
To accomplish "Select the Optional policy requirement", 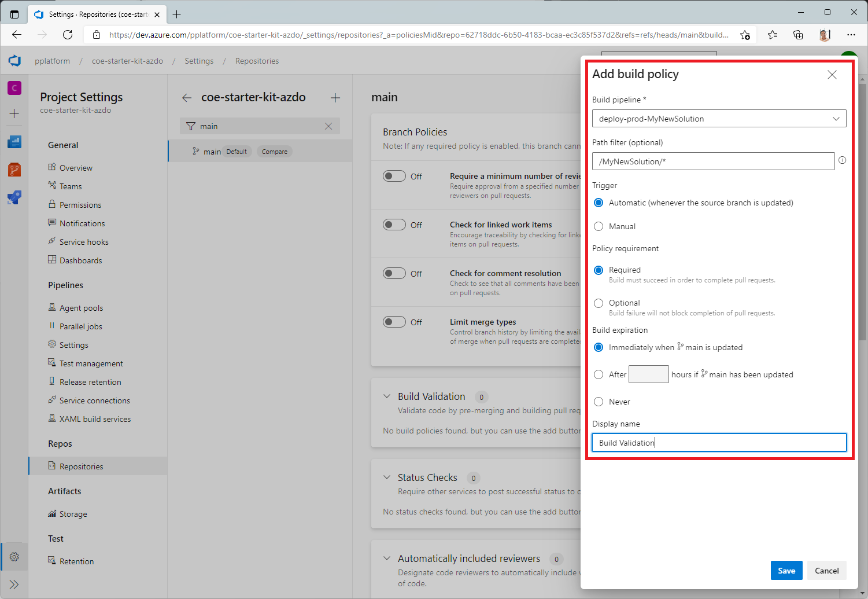I will click(x=599, y=303).
